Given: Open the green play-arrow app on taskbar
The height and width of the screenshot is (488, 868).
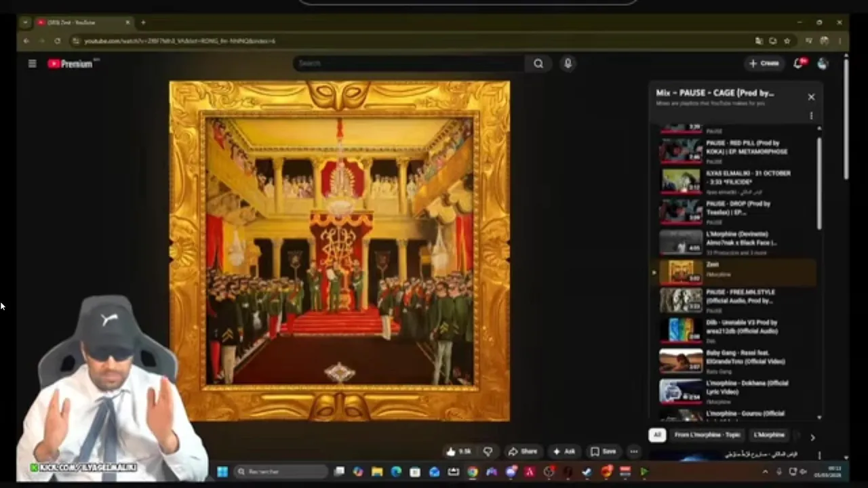Looking at the screenshot, I should [644, 472].
